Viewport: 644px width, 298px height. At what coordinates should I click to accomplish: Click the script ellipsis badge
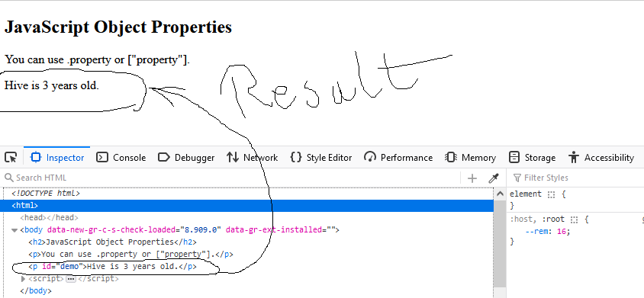coord(71,279)
